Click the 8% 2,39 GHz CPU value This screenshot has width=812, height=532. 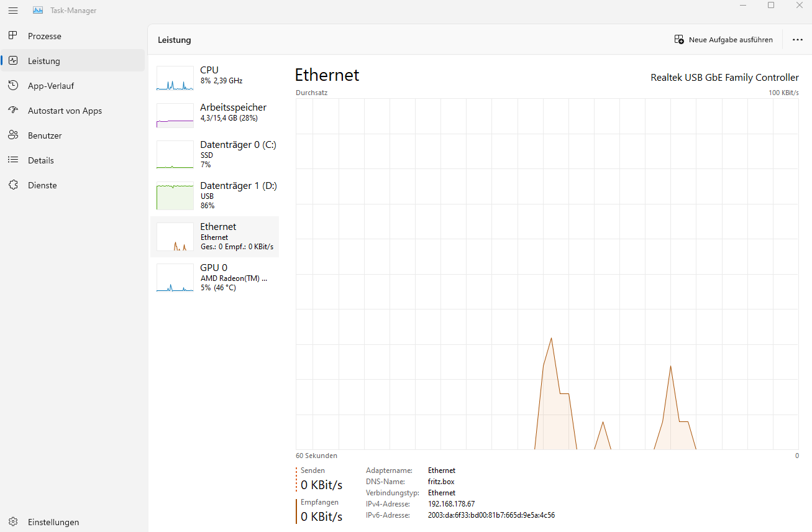coord(221,81)
